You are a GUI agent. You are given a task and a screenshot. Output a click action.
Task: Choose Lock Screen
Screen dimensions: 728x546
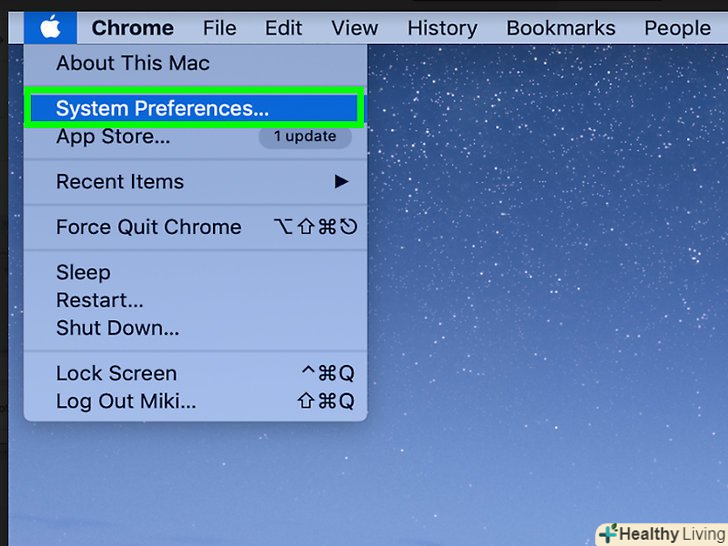pos(195,373)
